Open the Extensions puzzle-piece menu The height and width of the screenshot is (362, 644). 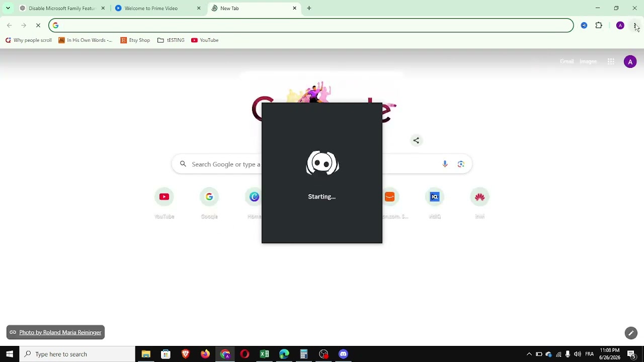pyautogui.click(x=599, y=26)
